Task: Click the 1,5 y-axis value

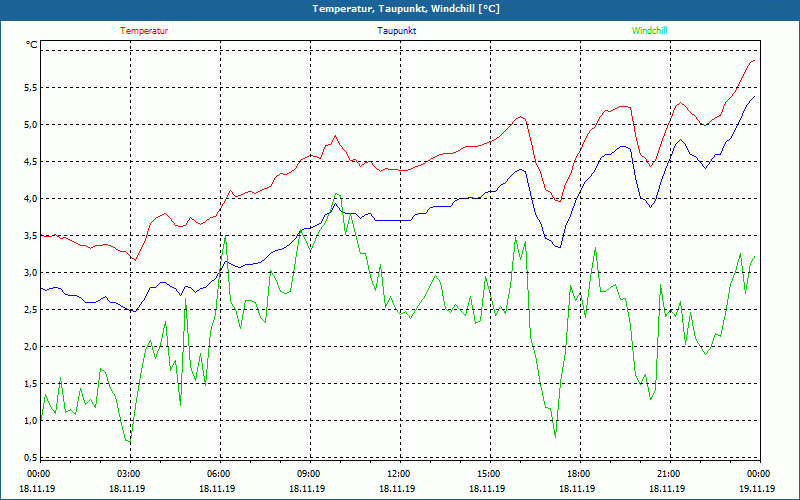Action: 31,384
